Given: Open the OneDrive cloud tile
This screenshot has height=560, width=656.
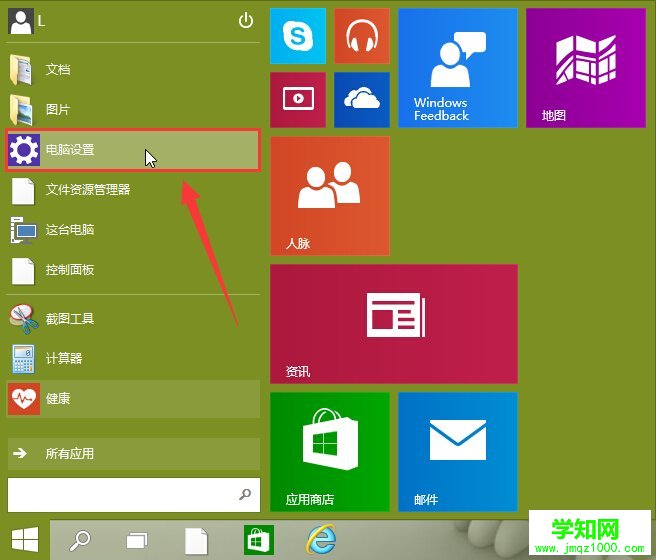Looking at the screenshot, I should [x=362, y=100].
